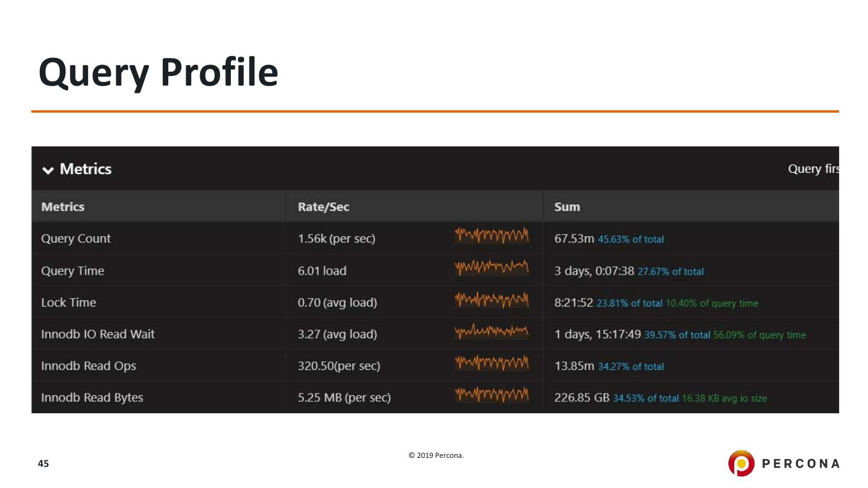Click the 27.67% of total text
Image resolution: width=868 pixels, height=488 pixels.
[x=670, y=272]
